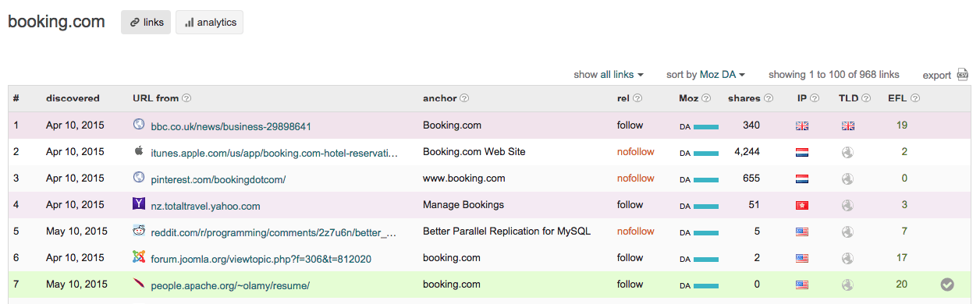Viewport: 980px width, 304px height.
Task: Click EFL value 17
Action: (902, 257)
